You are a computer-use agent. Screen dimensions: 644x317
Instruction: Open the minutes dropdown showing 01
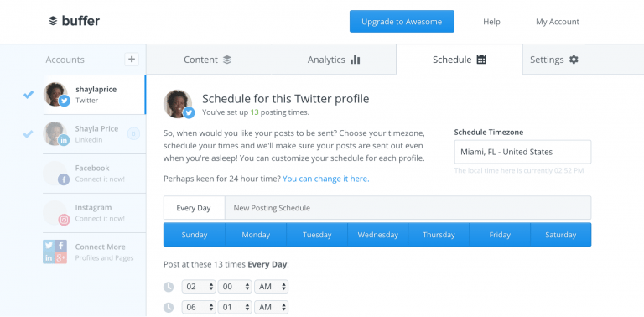coord(235,307)
